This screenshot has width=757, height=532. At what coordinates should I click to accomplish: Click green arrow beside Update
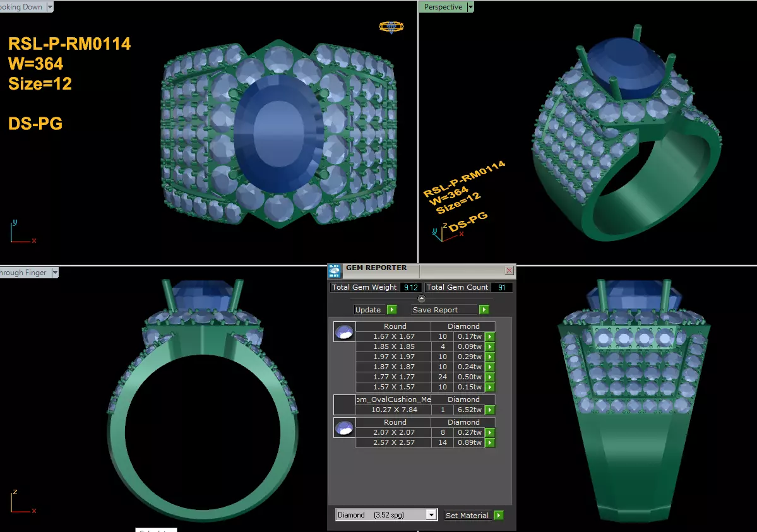pyautogui.click(x=392, y=309)
